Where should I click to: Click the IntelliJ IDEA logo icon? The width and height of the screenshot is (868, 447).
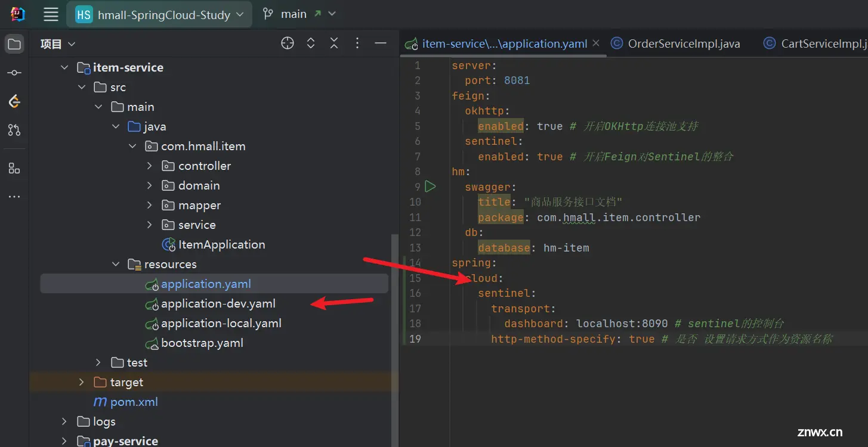[x=17, y=14]
